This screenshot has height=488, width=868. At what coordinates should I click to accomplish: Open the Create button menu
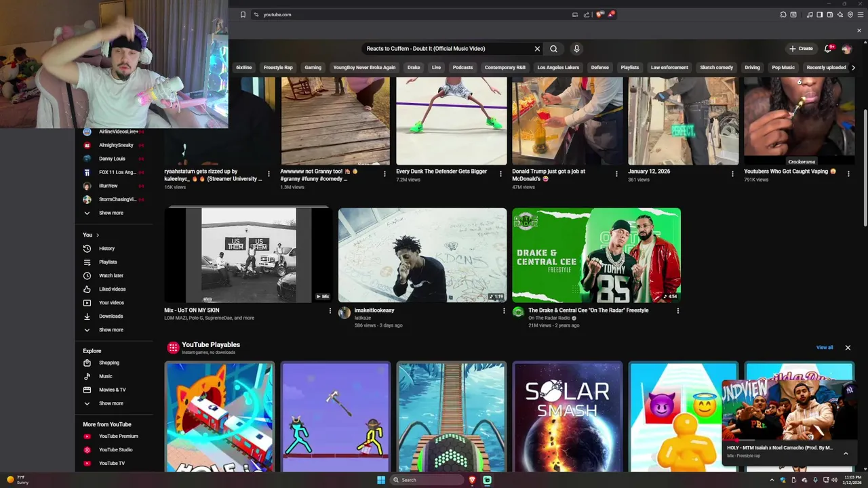click(801, 49)
